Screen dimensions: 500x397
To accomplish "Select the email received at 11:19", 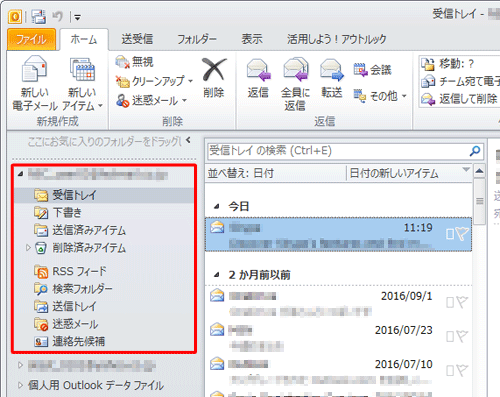I will [x=338, y=234].
